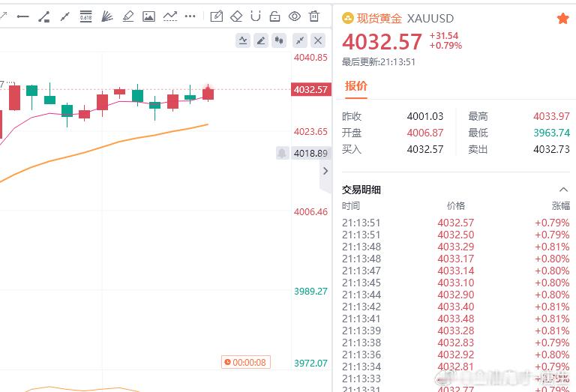Click the 4040.85 axis price label
Screen dimensions: 576x392
(310, 57)
